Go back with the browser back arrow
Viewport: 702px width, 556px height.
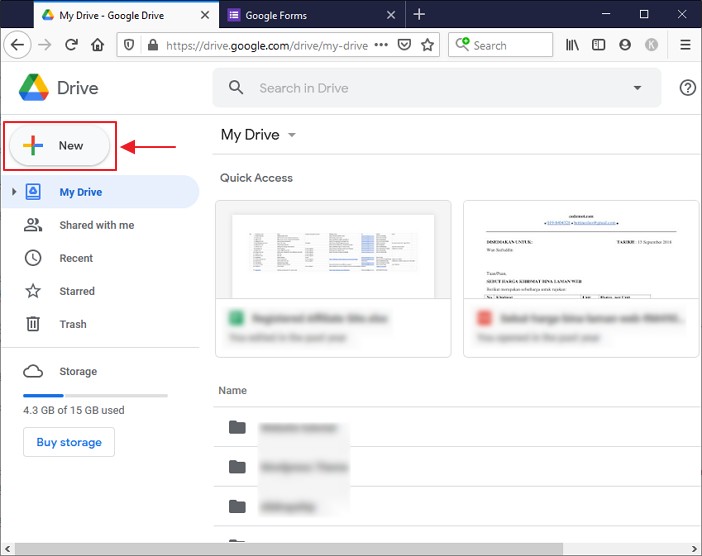[x=17, y=45]
